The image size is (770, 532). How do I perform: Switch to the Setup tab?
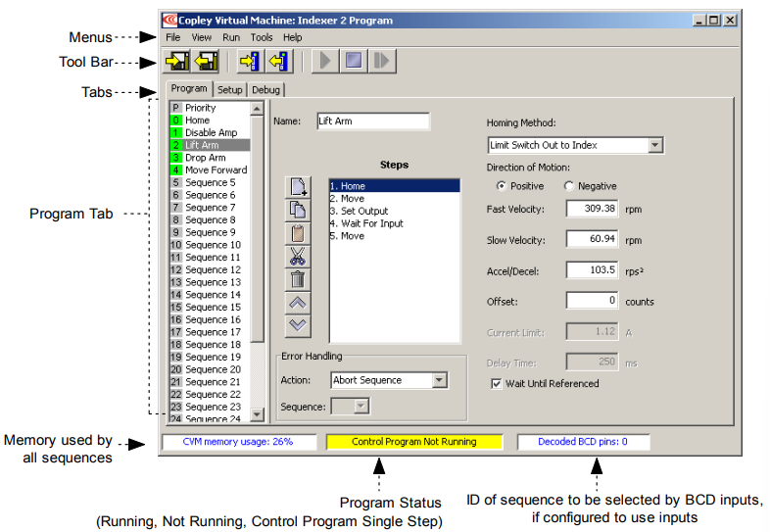pos(230,89)
